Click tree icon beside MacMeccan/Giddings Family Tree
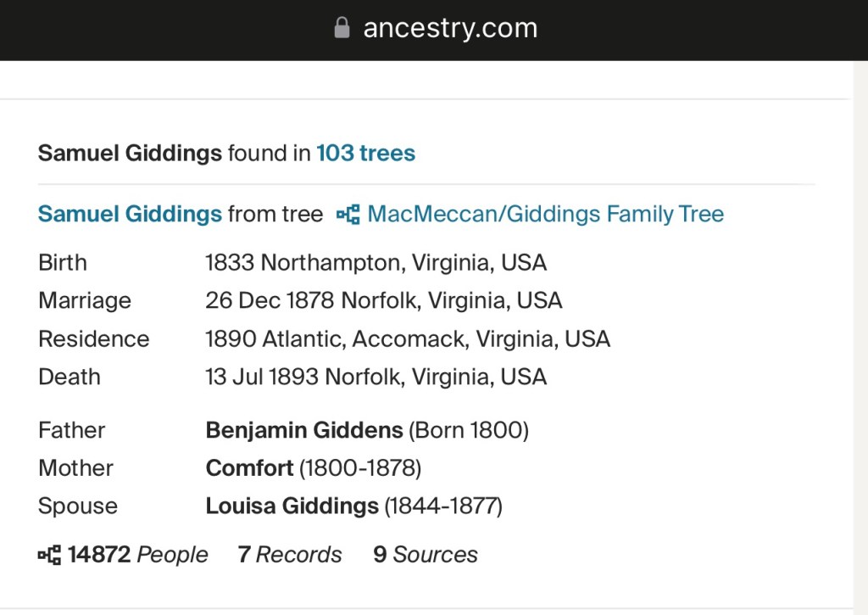Image resolution: width=868 pixels, height=615 pixels. [348, 215]
